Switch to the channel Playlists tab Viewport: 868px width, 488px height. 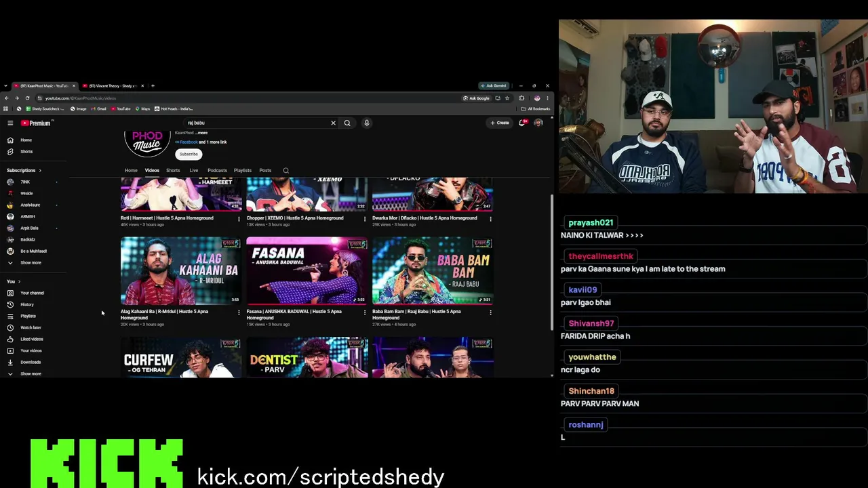click(243, 171)
